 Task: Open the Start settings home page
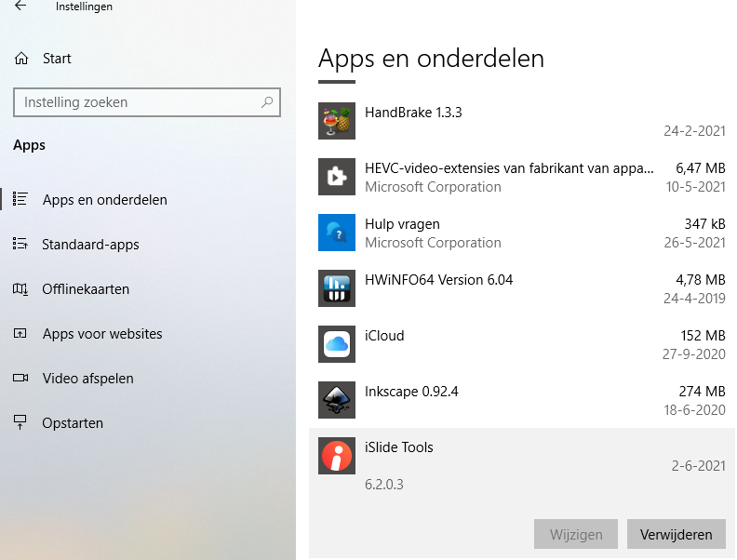pyautogui.click(x=57, y=59)
